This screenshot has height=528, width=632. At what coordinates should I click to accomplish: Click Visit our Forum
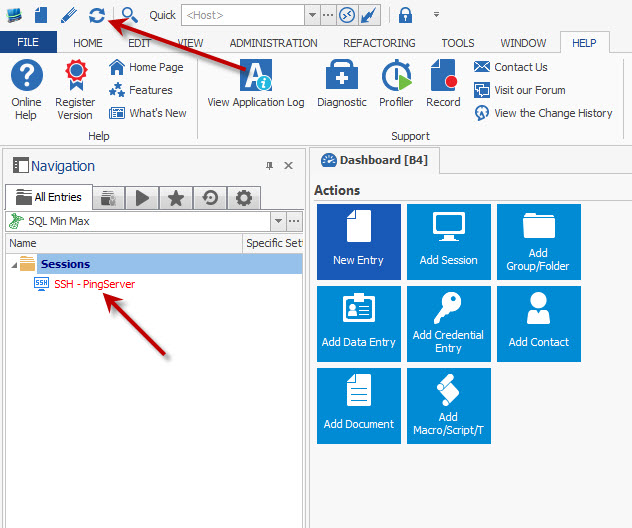coord(520,90)
